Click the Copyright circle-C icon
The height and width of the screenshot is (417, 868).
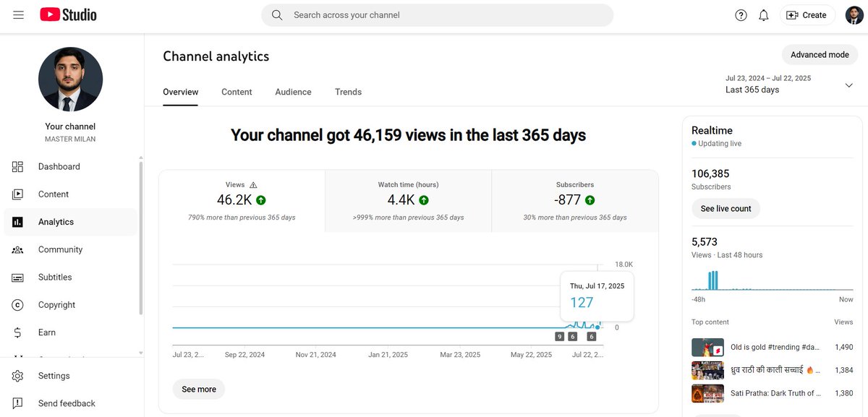[x=18, y=305]
